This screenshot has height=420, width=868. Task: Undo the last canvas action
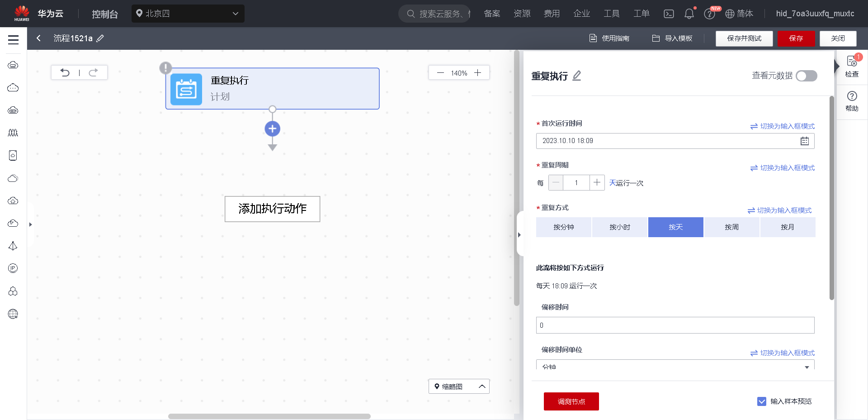pyautogui.click(x=65, y=72)
